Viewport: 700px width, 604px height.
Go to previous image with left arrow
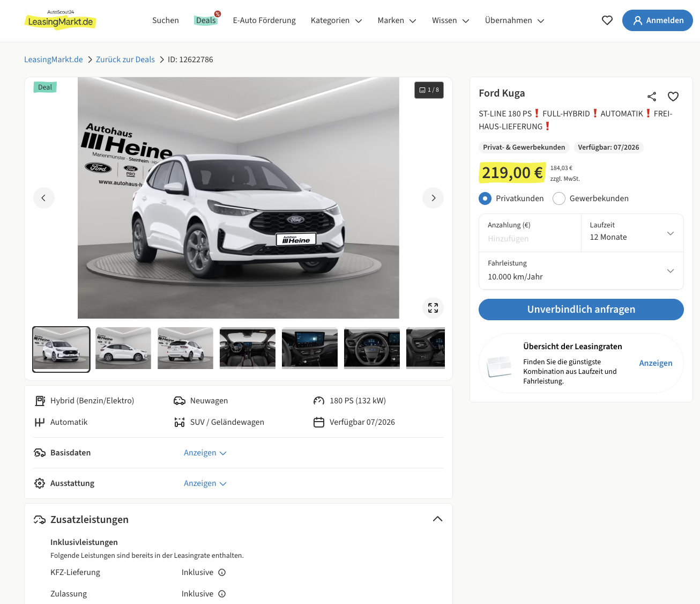point(44,198)
